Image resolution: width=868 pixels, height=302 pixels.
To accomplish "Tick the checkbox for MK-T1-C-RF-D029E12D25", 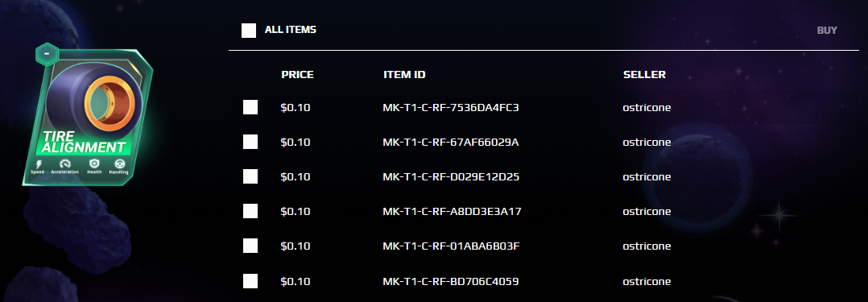I will pos(250,176).
